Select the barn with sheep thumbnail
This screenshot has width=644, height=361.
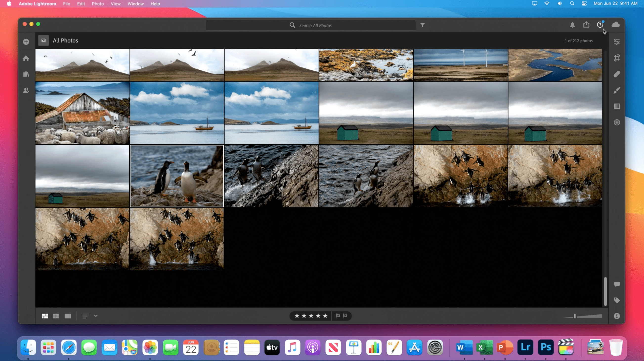[83, 113]
